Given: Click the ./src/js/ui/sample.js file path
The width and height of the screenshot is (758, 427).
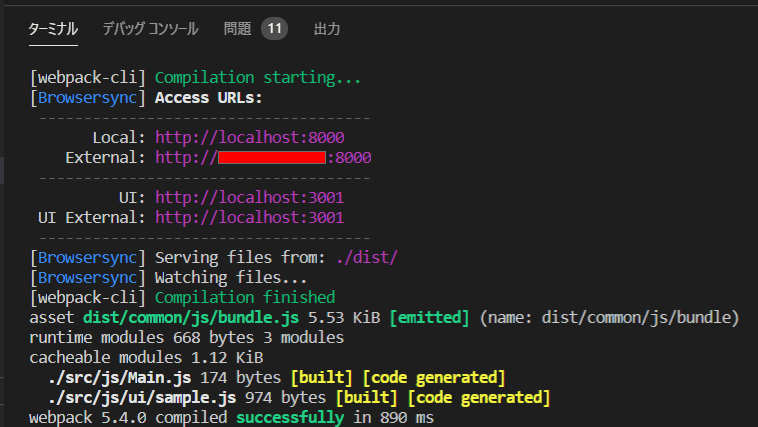Looking at the screenshot, I should coord(142,398).
